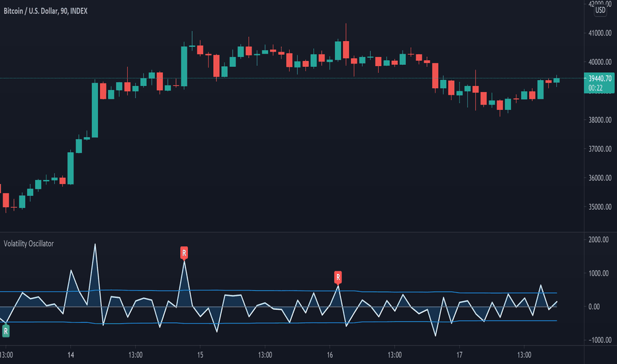Click the 37000.00 price axis label
Screen dimensions: 617x364
pos(600,149)
